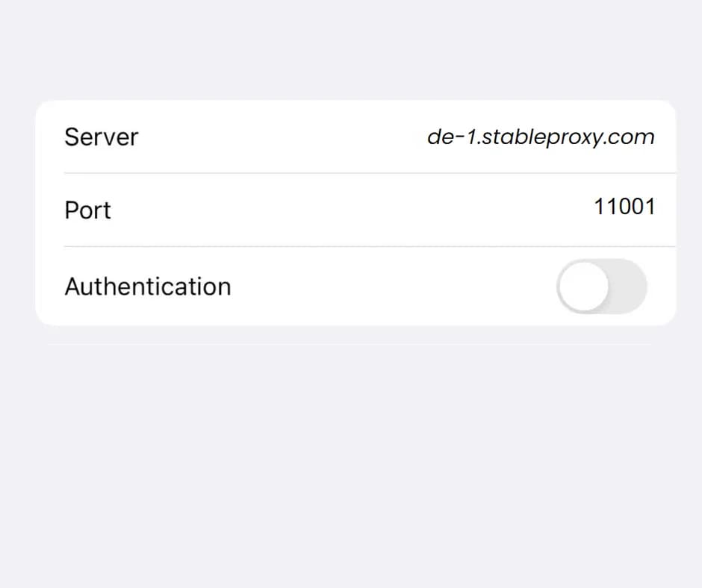This screenshot has height=588, width=702.
Task: Activate authentication using the toggle
Action: click(x=602, y=287)
